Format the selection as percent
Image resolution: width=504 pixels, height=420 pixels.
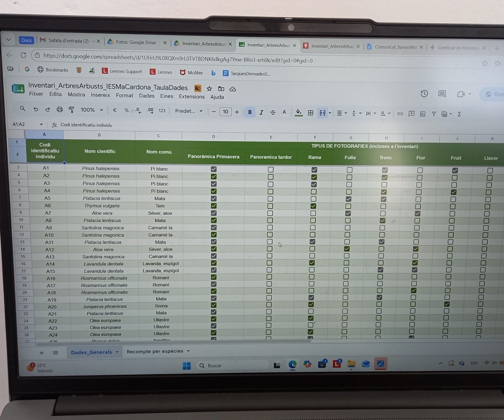tap(126, 110)
